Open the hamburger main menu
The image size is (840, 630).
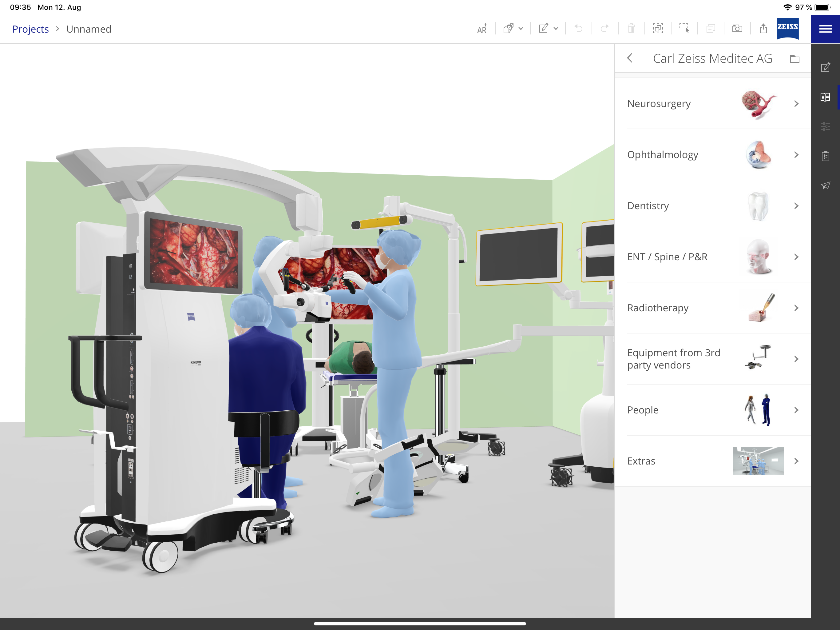pos(826,29)
